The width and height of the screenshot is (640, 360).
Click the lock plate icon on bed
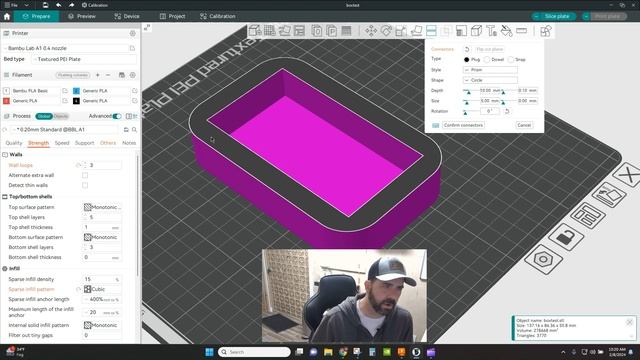click(x=566, y=237)
